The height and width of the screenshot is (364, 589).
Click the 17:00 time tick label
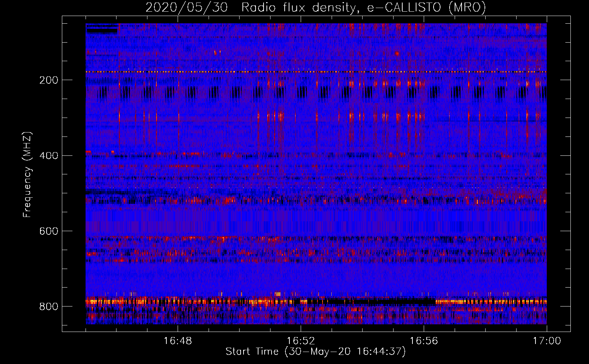click(547, 341)
